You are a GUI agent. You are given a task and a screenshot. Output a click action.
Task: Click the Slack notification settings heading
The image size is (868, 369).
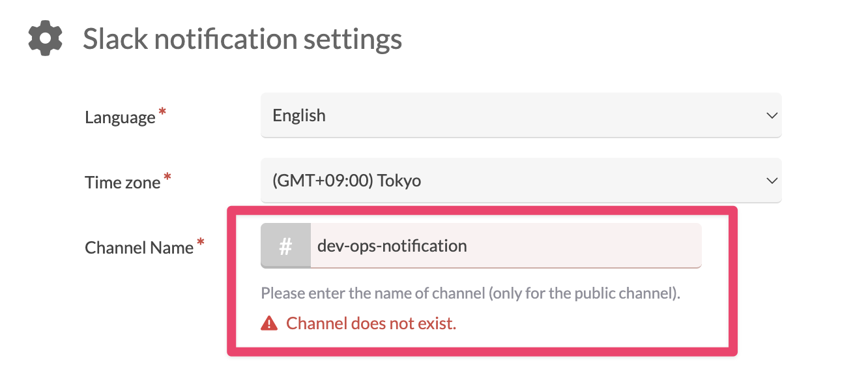click(242, 39)
